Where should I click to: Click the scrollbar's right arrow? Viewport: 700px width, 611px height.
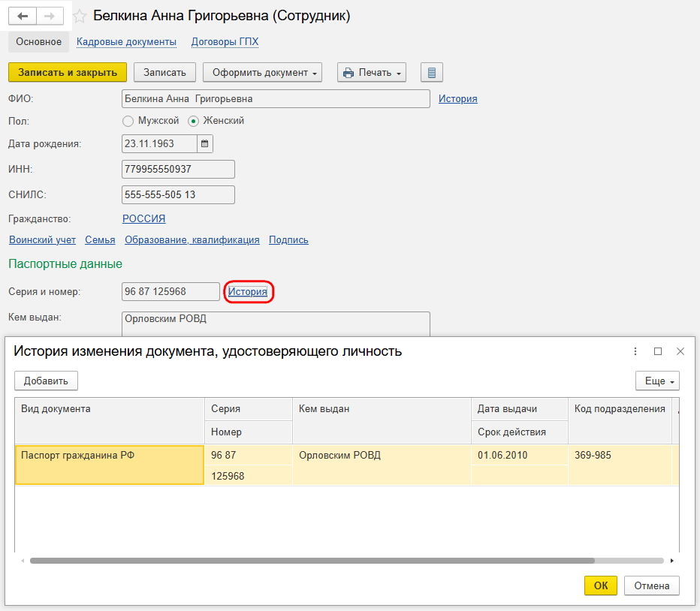(x=672, y=561)
